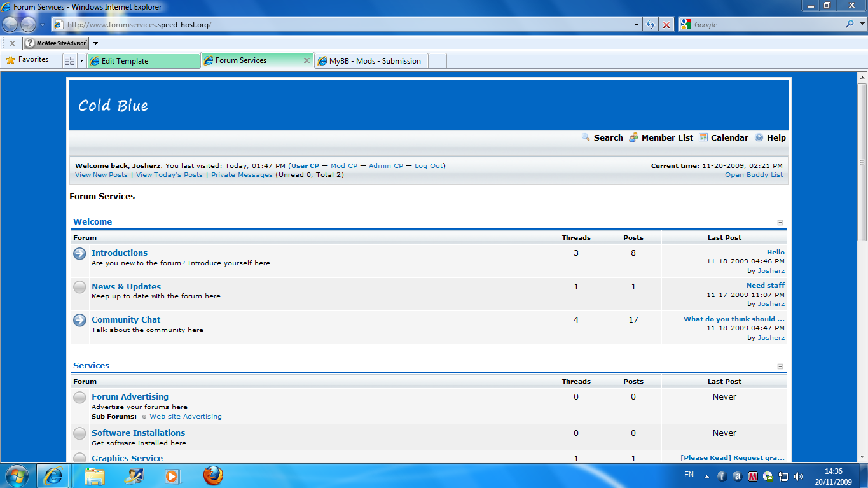Click the vertical scrollbar down arrow
Screen dimensions: 868x488
coord(862,456)
